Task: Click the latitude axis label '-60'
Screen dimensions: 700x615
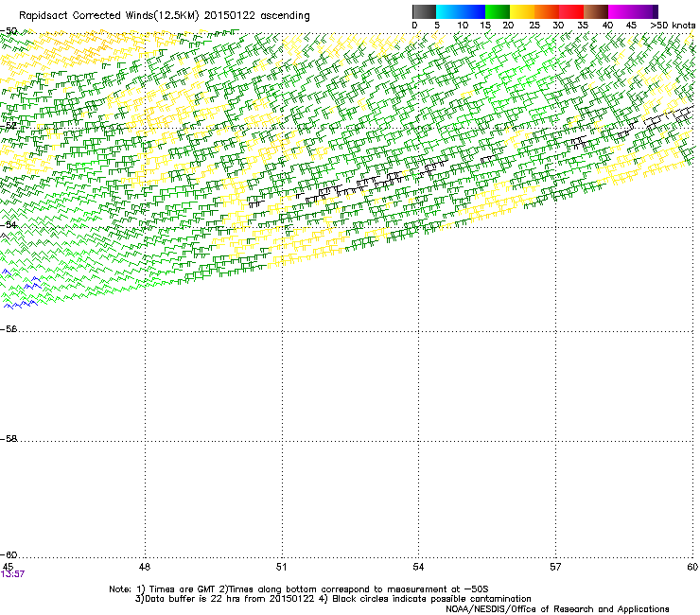Action: 9,555
